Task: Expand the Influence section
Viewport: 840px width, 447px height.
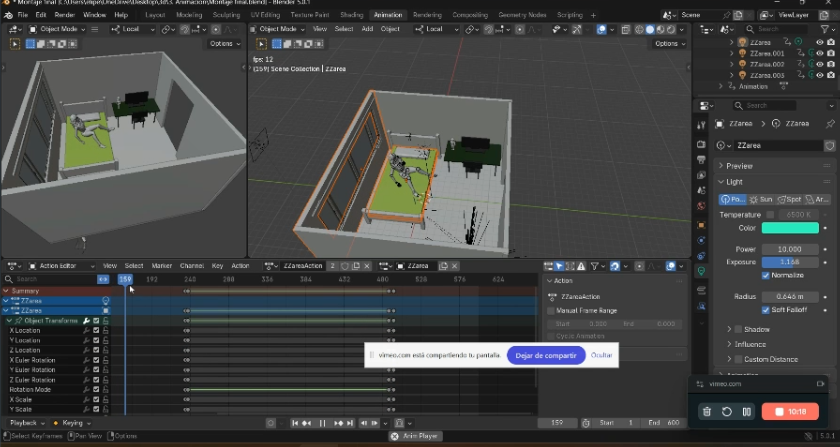Action: pos(749,344)
